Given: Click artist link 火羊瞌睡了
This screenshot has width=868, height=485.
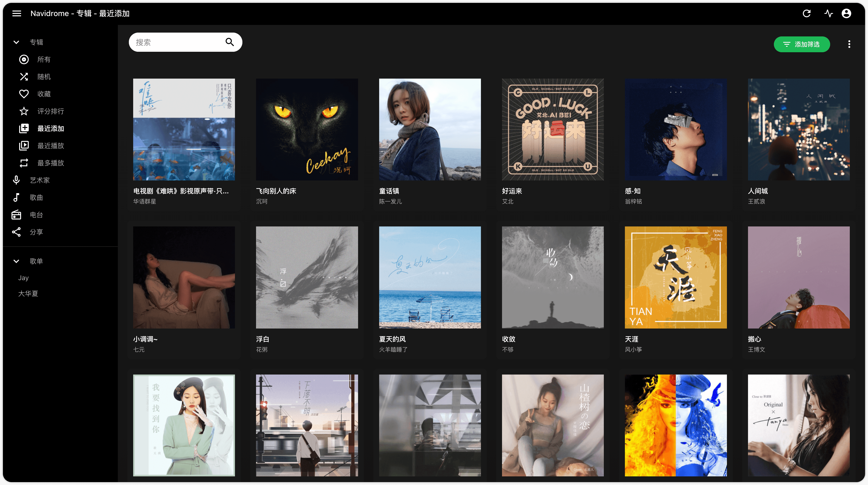Looking at the screenshot, I should point(393,350).
